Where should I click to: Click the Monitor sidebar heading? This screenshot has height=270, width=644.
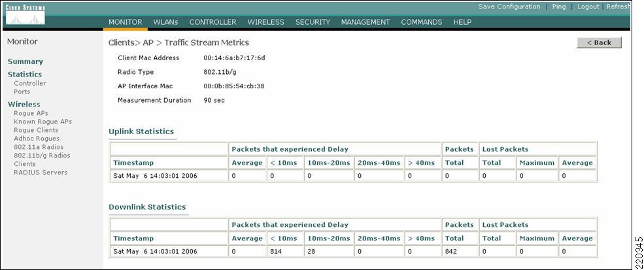click(x=23, y=41)
